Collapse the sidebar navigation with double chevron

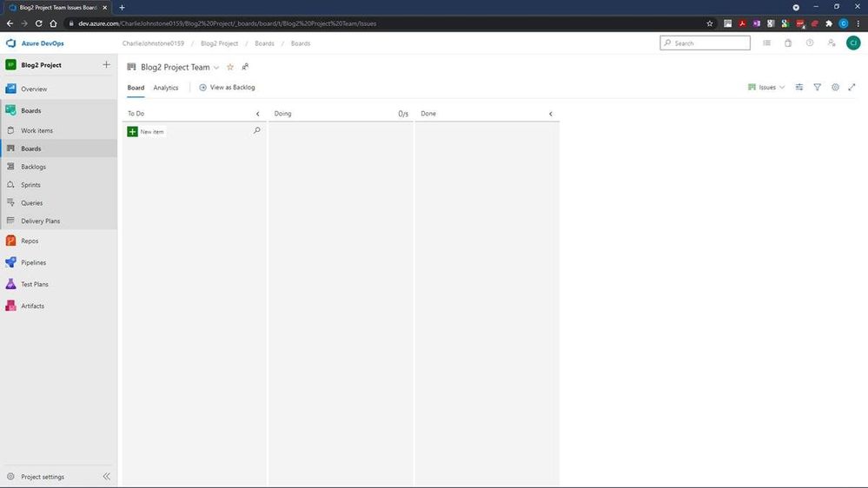point(106,477)
